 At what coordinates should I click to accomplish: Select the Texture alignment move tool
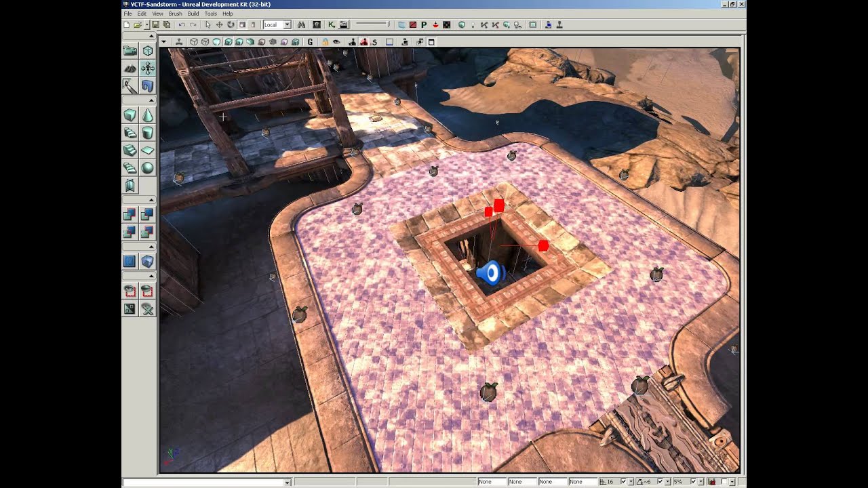tap(147, 68)
